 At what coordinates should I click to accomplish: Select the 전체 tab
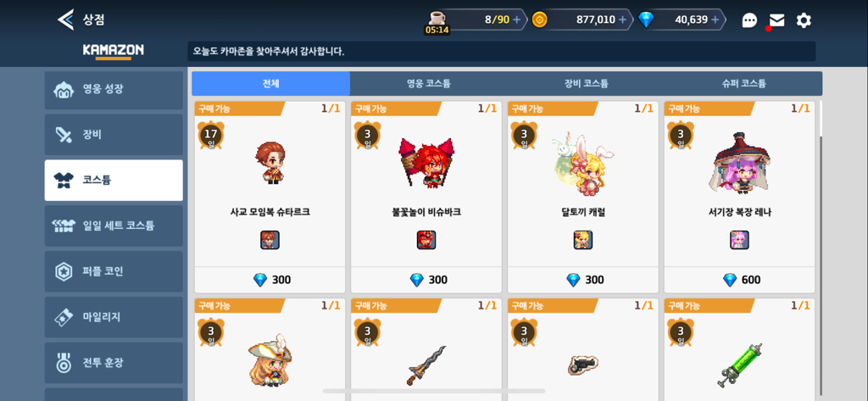[270, 84]
